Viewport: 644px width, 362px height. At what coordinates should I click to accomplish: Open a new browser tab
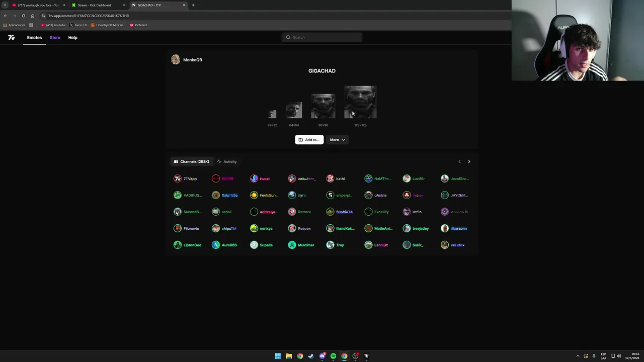pyautogui.click(x=193, y=5)
